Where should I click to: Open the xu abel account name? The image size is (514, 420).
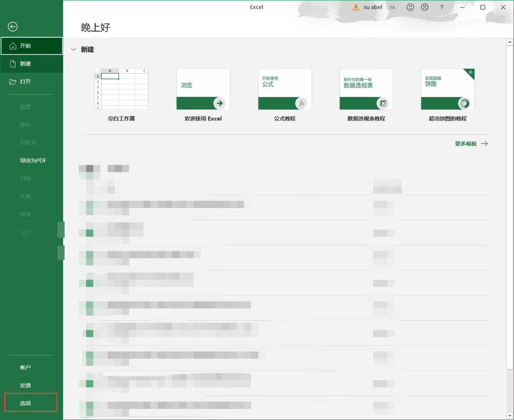coord(373,7)
